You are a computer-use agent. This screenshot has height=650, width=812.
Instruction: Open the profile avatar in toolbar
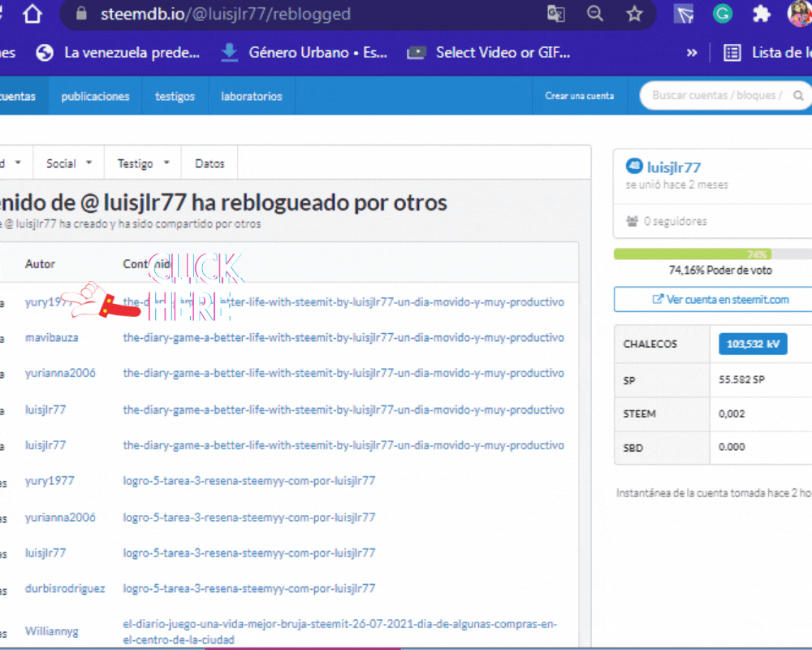point(800,14)
